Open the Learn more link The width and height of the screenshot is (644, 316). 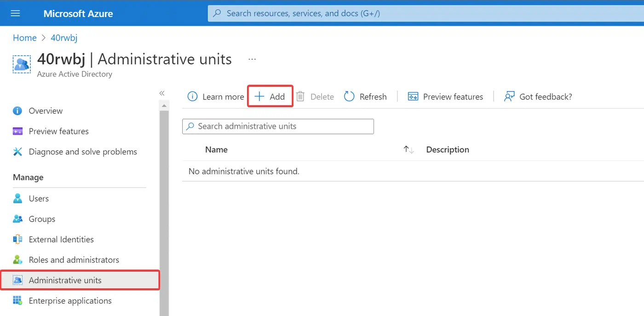(x=223, y=97)
